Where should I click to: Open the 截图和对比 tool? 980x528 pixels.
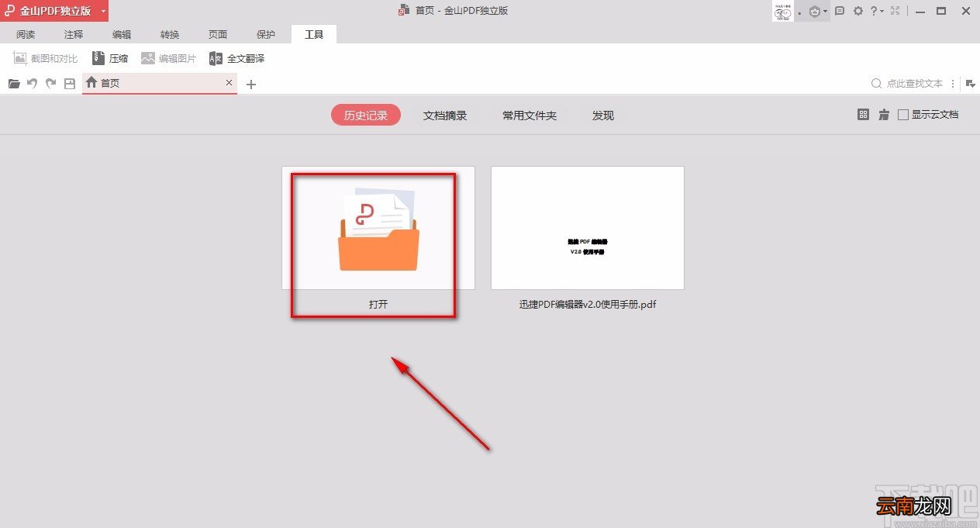tap(46, 58)
